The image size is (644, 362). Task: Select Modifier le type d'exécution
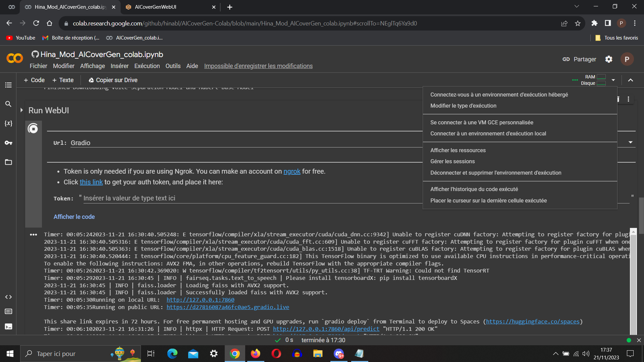(x=520, y=106)
